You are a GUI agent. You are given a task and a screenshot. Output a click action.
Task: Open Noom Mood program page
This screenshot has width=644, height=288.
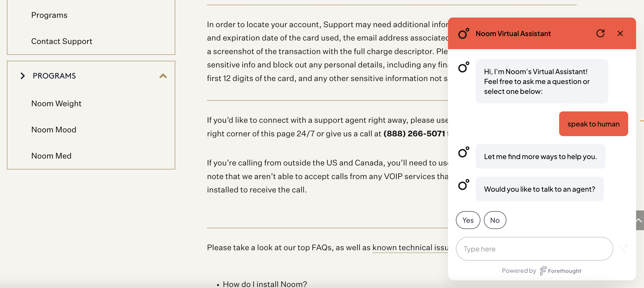[54, 129]
